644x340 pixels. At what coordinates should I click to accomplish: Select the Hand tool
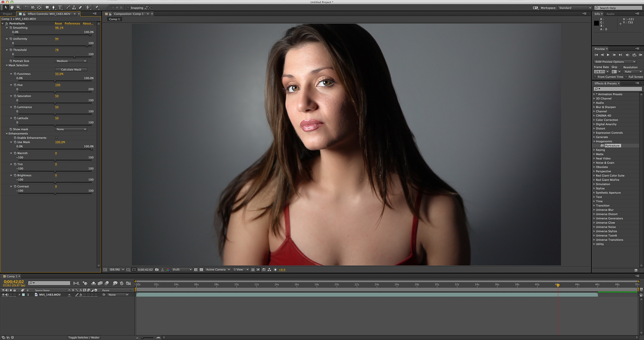pos(12,8)
